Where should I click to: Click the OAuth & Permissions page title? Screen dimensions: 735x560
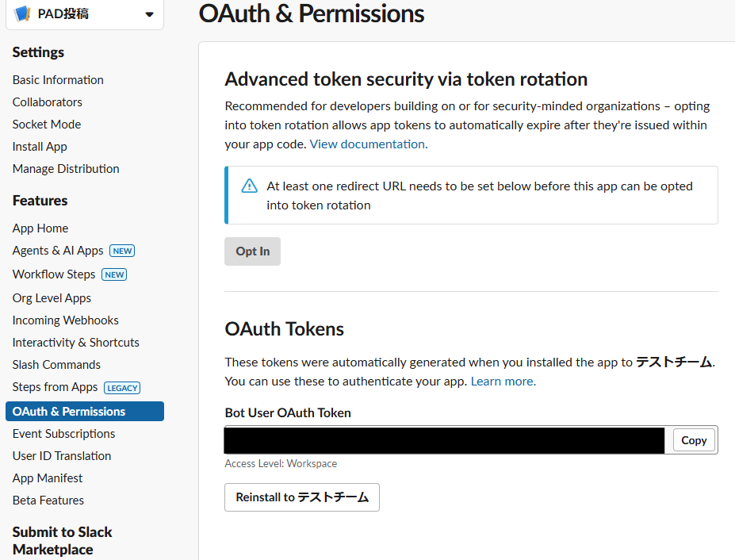tap(312, 13)
